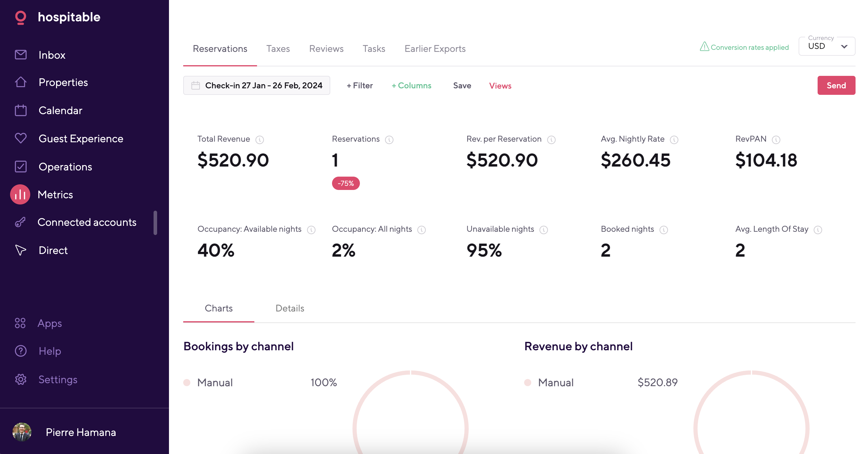Click the Guest Experience heart icon
The height and width of the screenshot is (454, 868).
(x=20, y=138)
